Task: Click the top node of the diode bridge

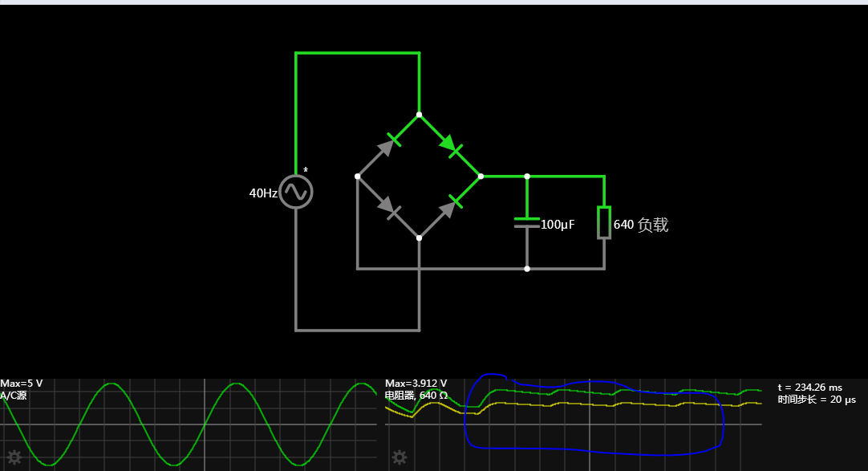Action: (419, 114)
